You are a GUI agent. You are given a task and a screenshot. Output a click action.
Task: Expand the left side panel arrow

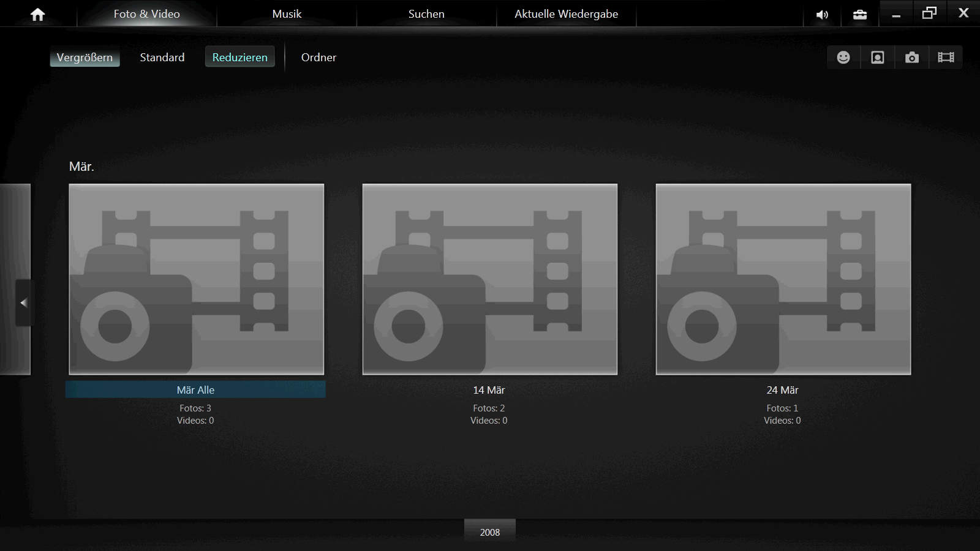click(x=23, y=302)
